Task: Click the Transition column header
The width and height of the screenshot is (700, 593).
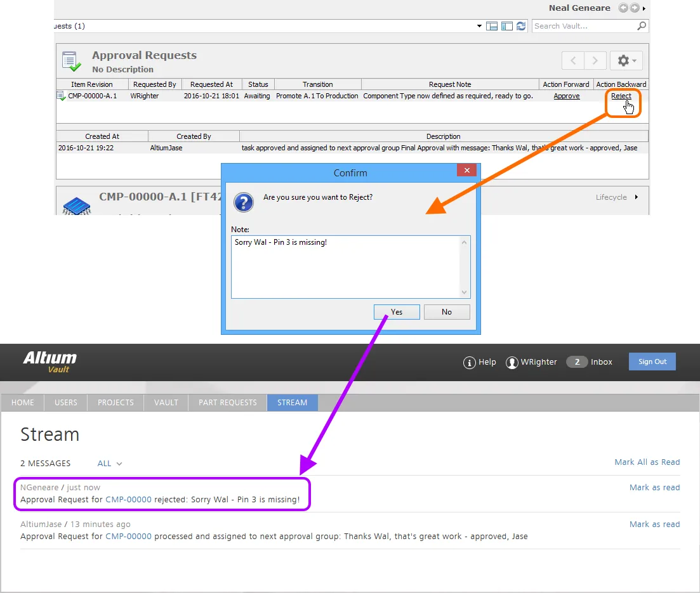Action: (317, 84)
